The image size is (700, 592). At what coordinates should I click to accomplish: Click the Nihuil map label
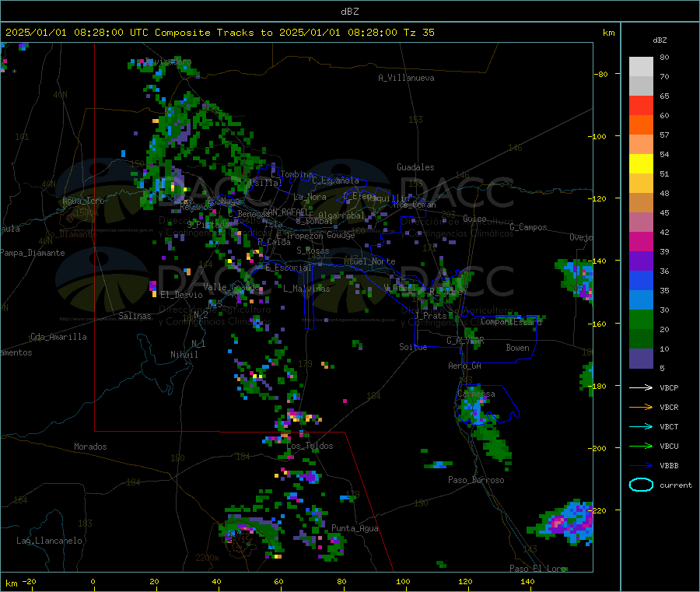coord(184,355)
